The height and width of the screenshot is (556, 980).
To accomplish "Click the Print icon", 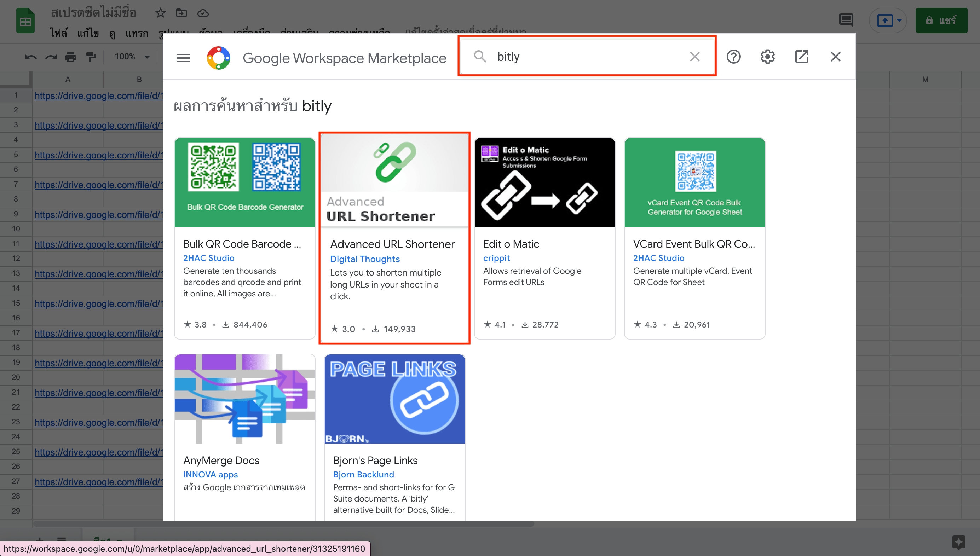I will click(x=71, y=57).
